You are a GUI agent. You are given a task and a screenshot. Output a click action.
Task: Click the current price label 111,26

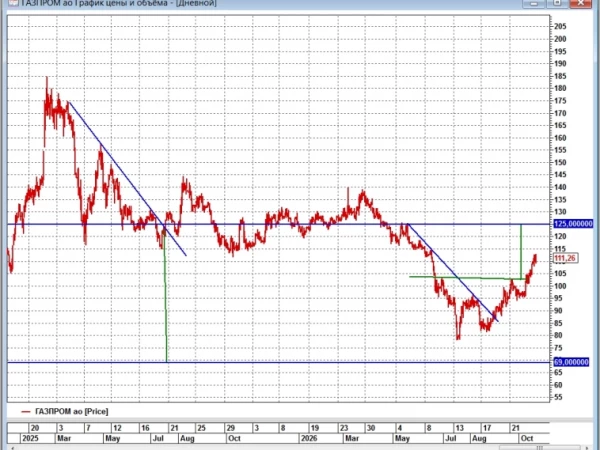click(x=565, y=258)
